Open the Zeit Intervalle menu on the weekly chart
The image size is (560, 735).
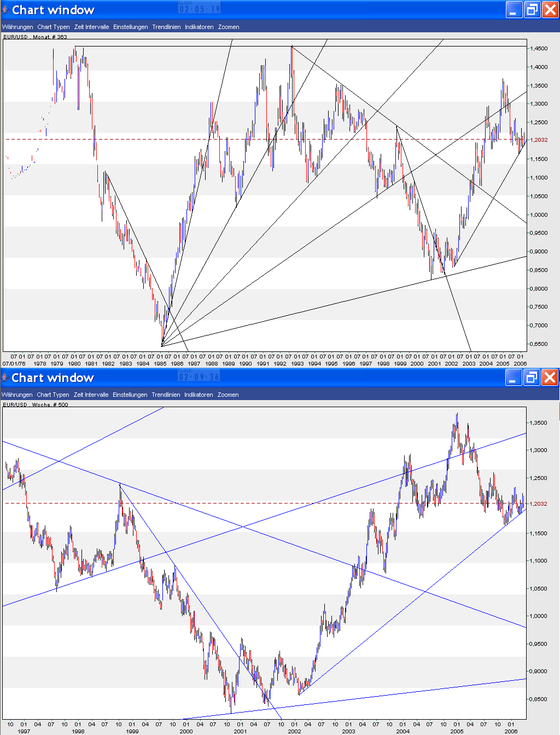tap(90, 395)
